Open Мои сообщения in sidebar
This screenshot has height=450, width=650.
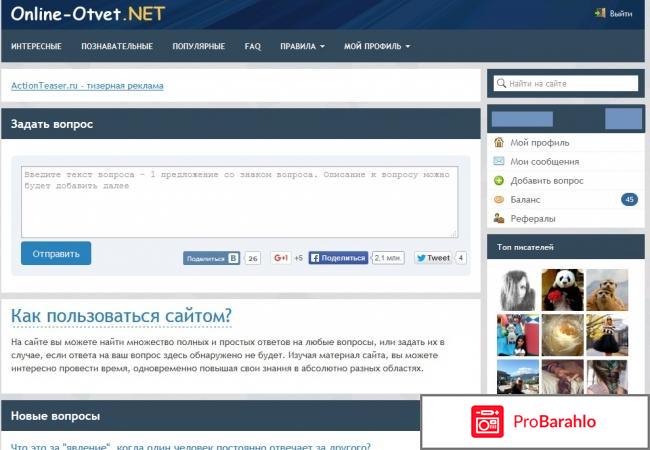coord(544,162)
